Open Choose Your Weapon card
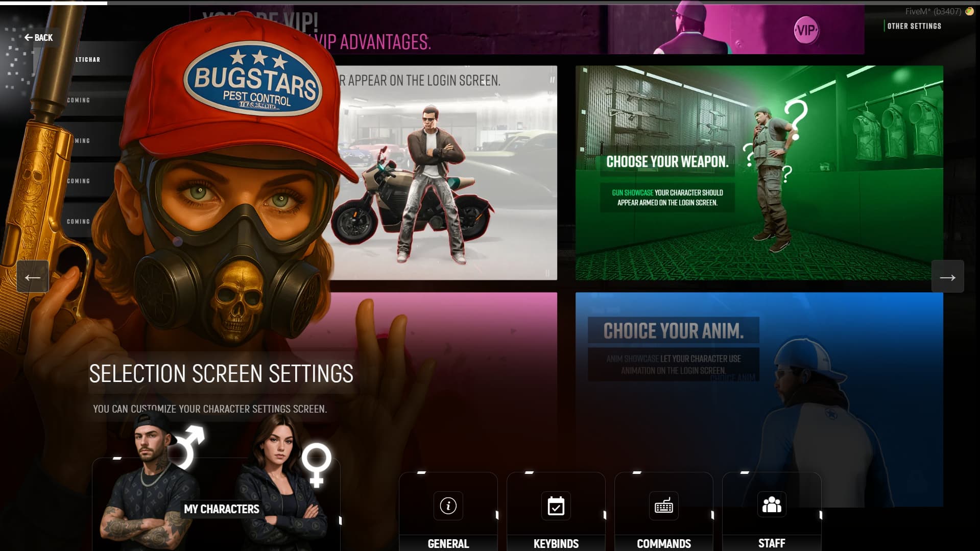This screenshot has height=551, width=980. tap(759, 173)
